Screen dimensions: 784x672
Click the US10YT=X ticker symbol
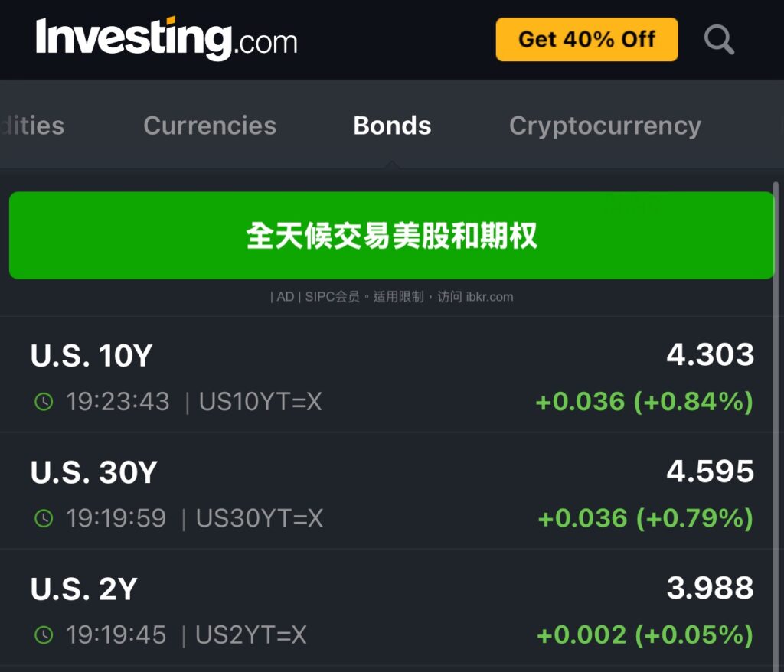[x=260, y=402]
